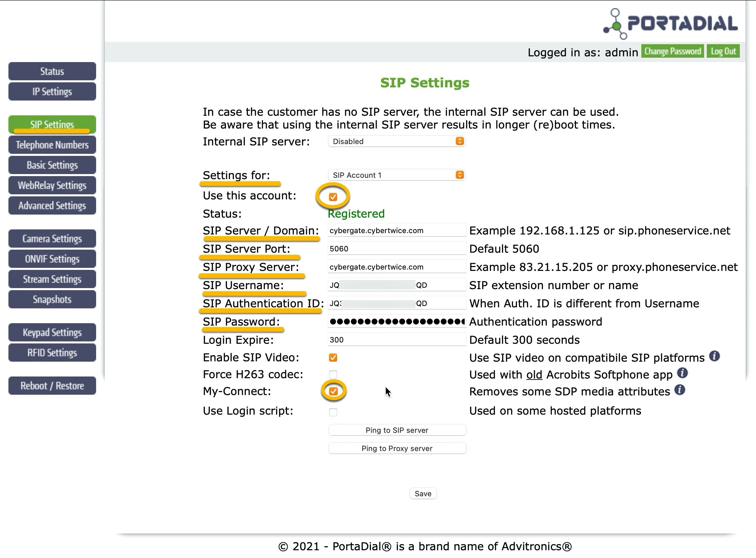The image size is (756, 558).
Task: Open Advanced Settings
Action: (52, 206)
